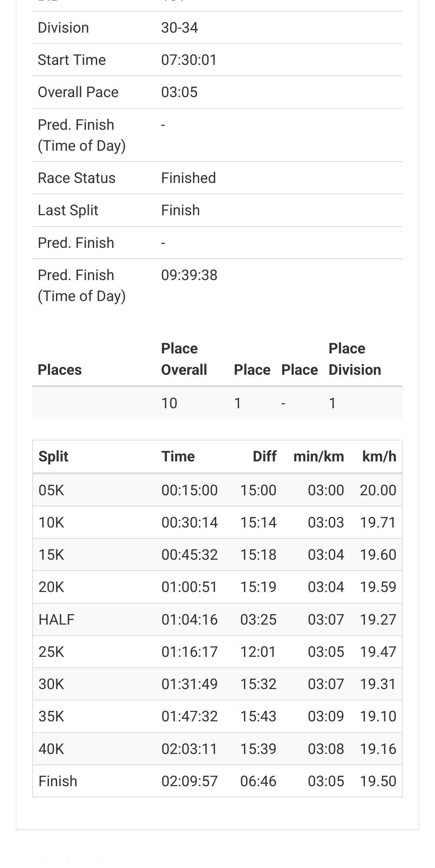The width and height of the screenshot is (435, 868).
Task: Click the Last Split label
Action: click(x=68, y=210)
